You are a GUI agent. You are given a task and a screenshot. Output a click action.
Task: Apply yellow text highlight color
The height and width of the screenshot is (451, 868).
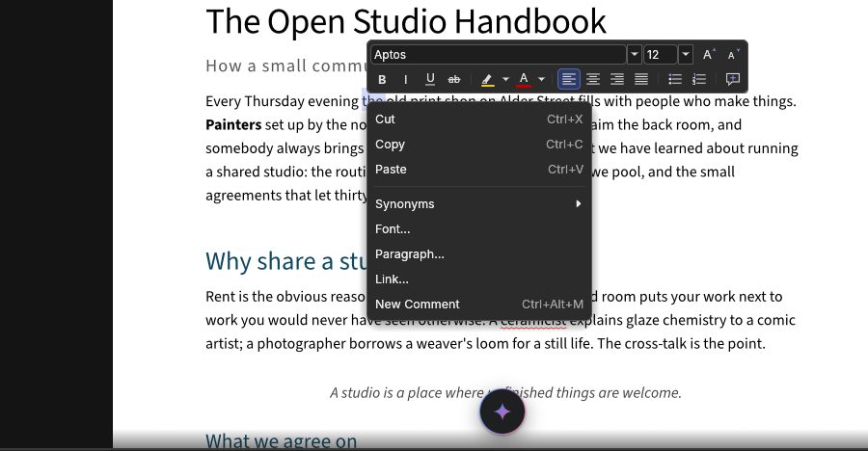coord(487,80)
